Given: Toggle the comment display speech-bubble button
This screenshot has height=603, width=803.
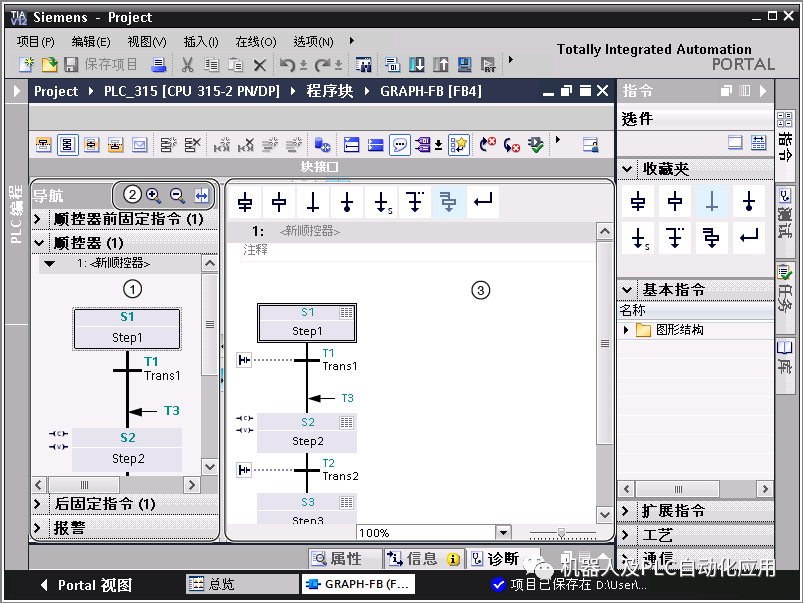Looking at the screenshot, I should pyautogui.click(x=400, y=144).
